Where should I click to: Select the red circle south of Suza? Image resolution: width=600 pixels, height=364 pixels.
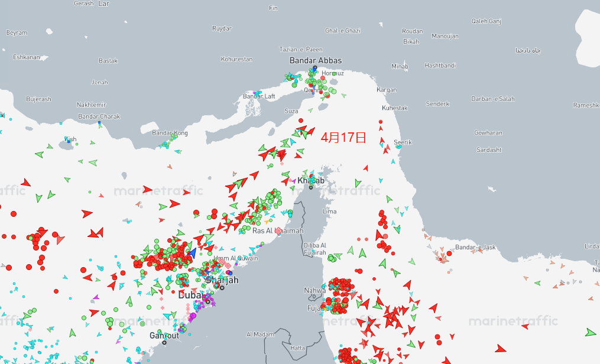coord(300,121)
